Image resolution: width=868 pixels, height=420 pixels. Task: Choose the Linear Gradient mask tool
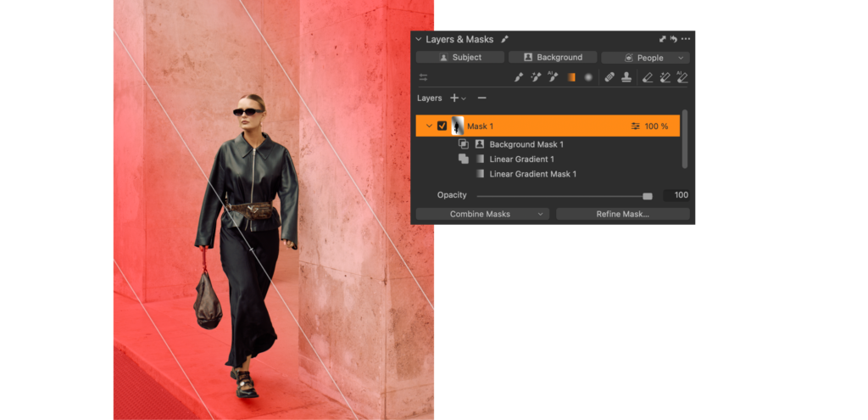click(x=571, y=77)
